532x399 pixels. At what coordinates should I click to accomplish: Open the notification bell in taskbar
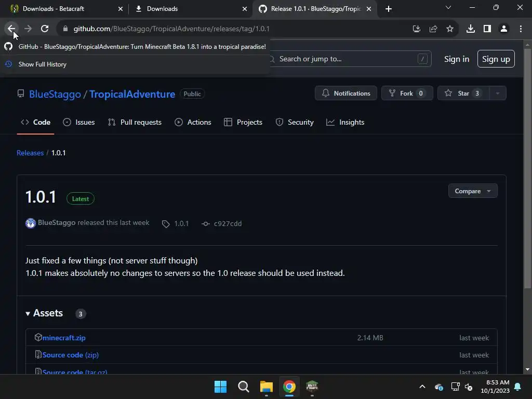[x=518, y=387]
